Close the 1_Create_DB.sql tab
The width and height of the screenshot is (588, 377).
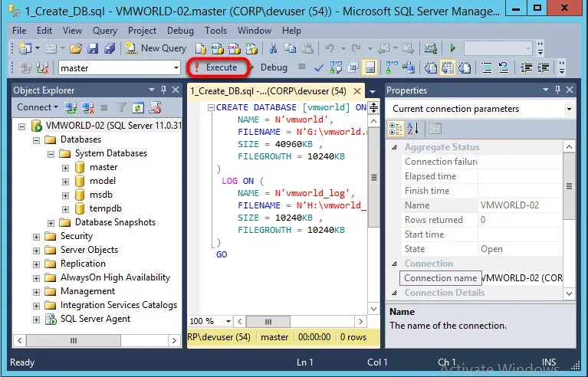pos(357,91)
